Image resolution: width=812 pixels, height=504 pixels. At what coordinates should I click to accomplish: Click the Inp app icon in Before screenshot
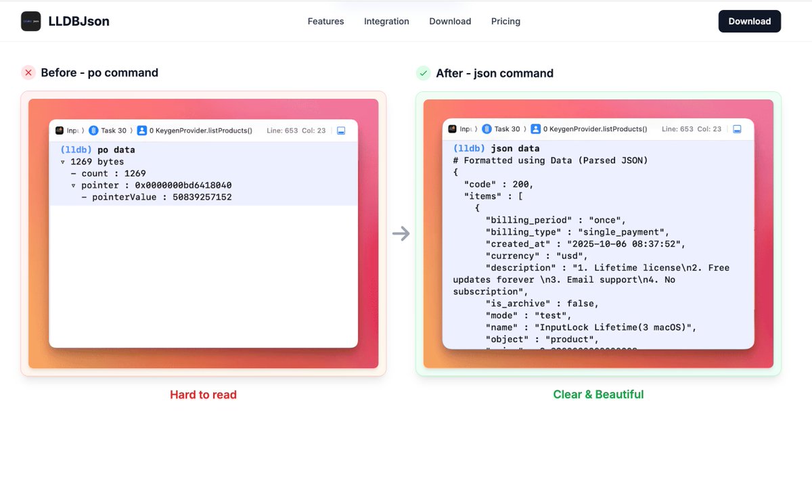point(60,131)
